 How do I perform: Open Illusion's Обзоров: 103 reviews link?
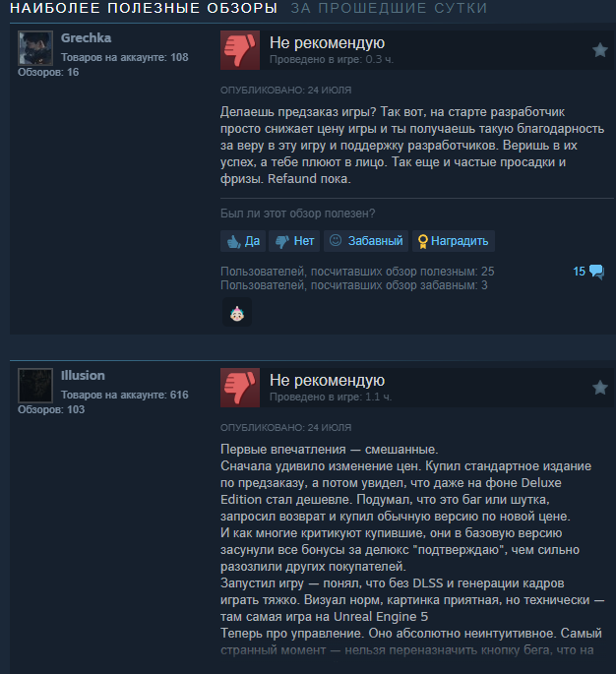tap(51, 409)
